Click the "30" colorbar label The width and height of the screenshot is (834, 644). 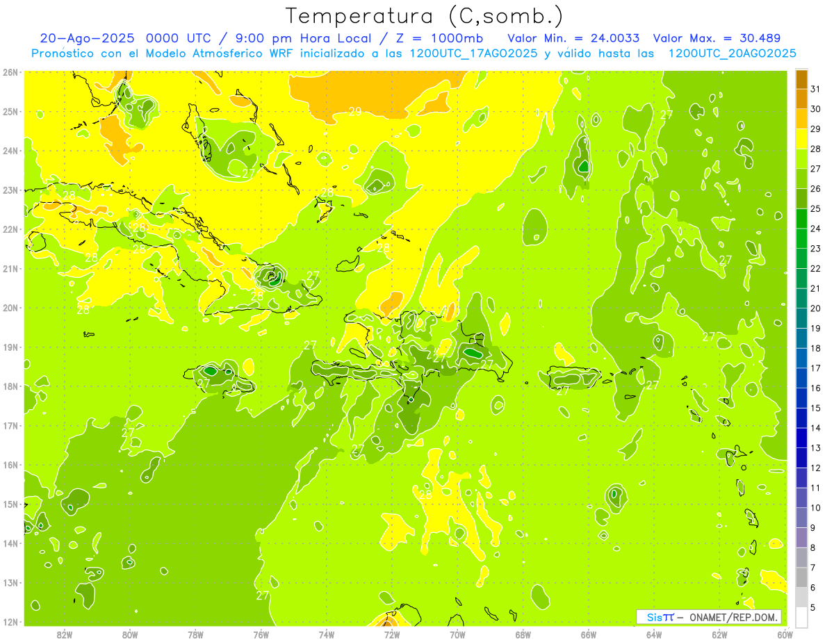click(x=816, y=109)
